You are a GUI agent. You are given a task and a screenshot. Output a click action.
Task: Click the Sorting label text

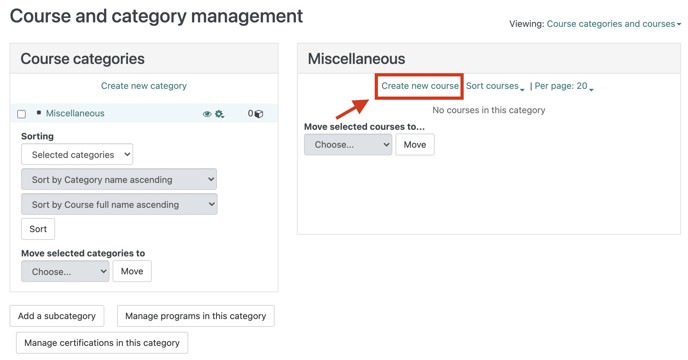(37, 136)
